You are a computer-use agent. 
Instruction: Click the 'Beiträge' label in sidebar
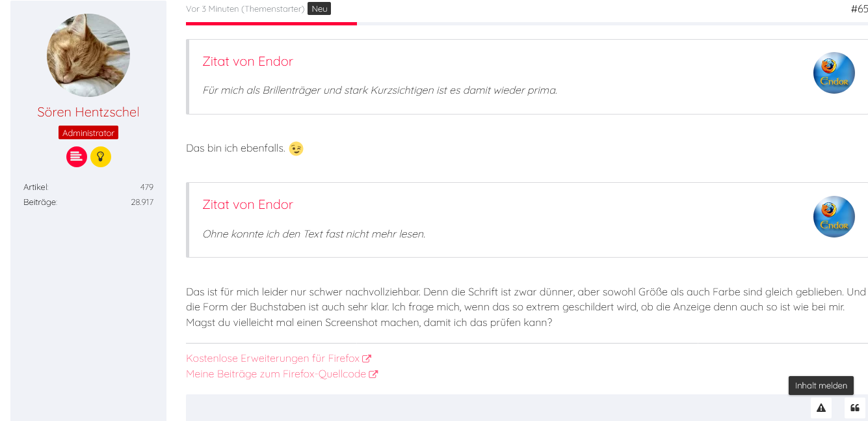[40, 202]
